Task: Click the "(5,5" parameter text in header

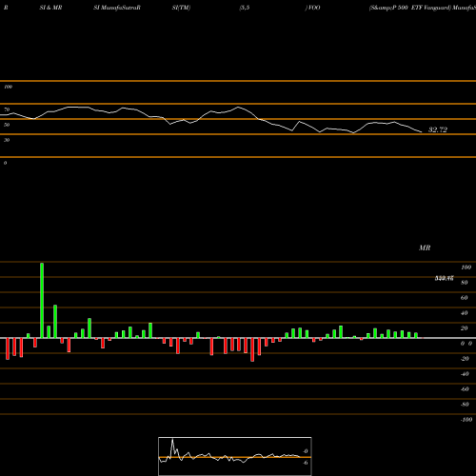Action: [245, 8]
